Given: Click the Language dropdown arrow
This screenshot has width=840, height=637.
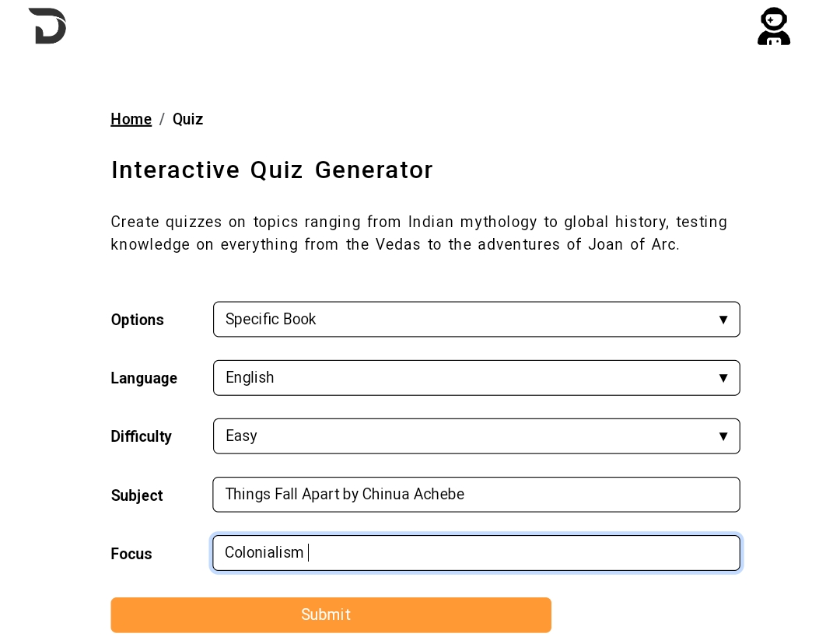Looking at the screenshot, I should click(723, 378).
